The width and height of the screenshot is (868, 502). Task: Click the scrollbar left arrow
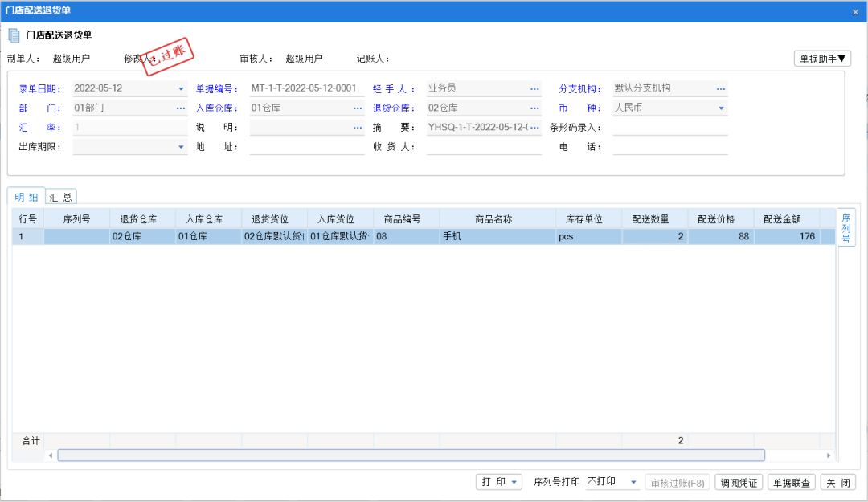51,455
